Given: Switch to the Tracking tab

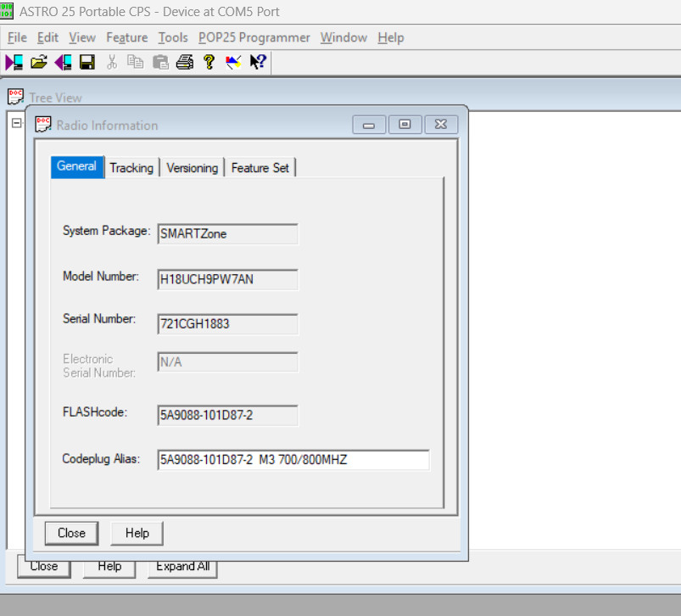Looking at the screenshot, I should 131,168.
